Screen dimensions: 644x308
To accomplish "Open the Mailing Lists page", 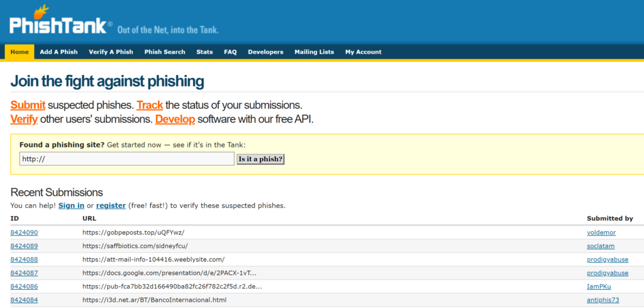I will coord(314,52).
